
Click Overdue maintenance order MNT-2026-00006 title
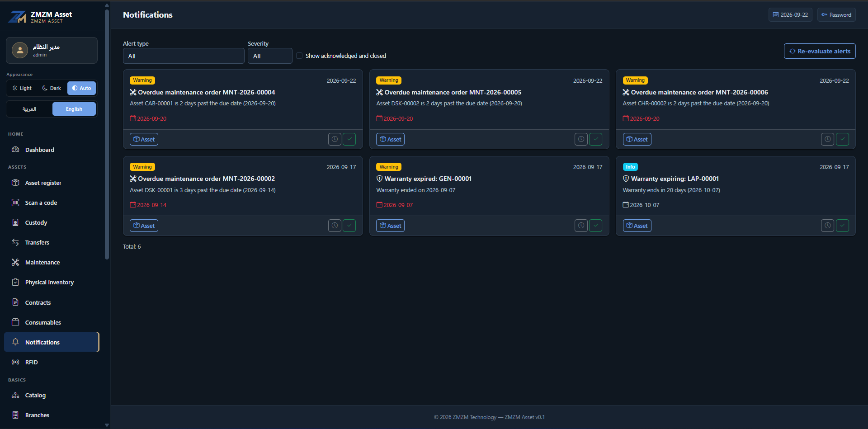[x=699, y=92]
